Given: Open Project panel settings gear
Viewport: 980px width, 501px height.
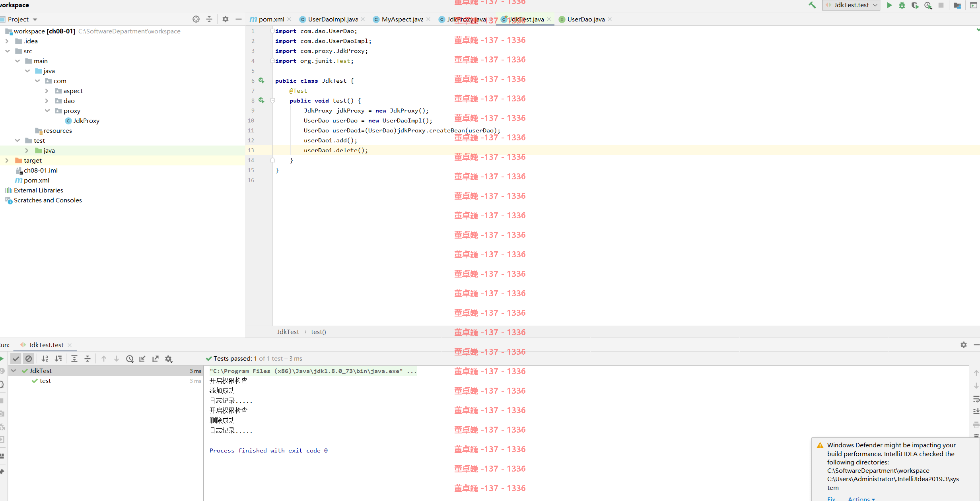Looking at the screenshot, I should coord(226,19).
